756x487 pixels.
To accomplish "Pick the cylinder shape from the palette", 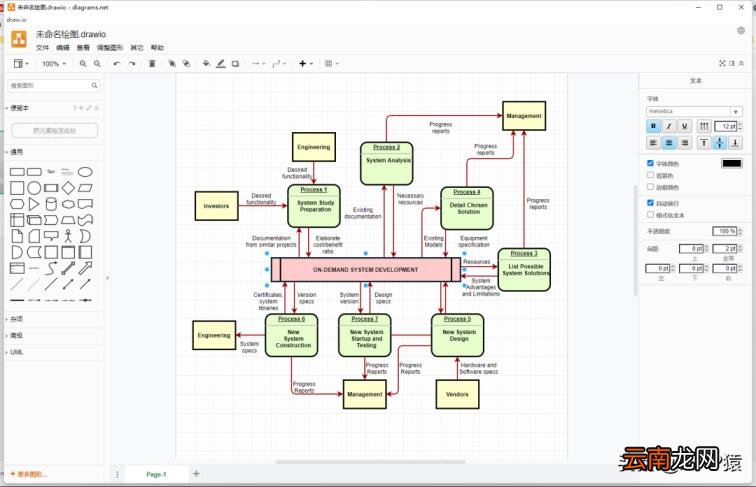I will pos(51,204).
